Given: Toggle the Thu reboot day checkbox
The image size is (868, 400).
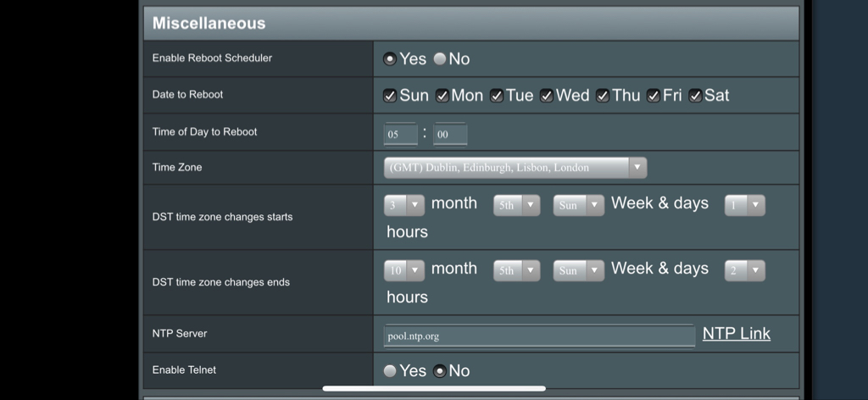Looking at the screenshot, I should point(603,96).
